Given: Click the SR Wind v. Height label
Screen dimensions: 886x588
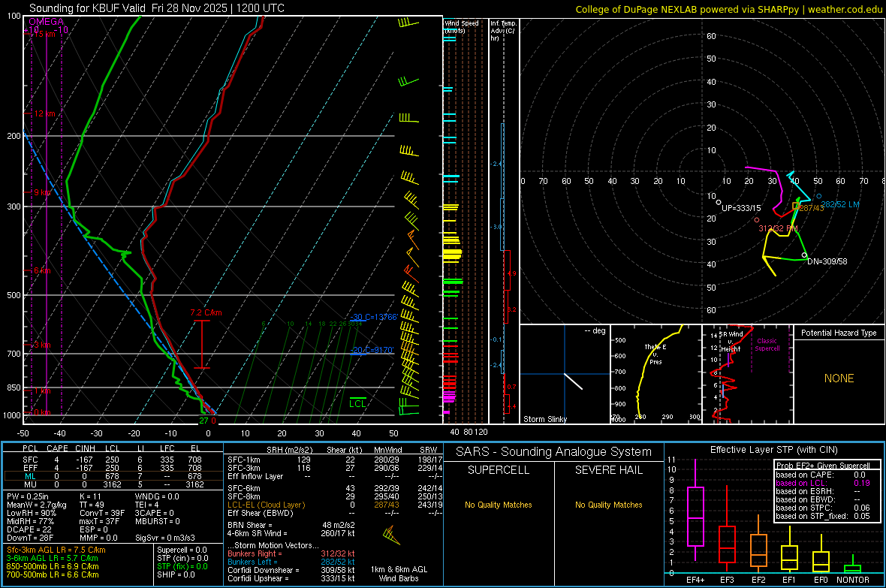Looking at the screenshot, I should (731, 342).
